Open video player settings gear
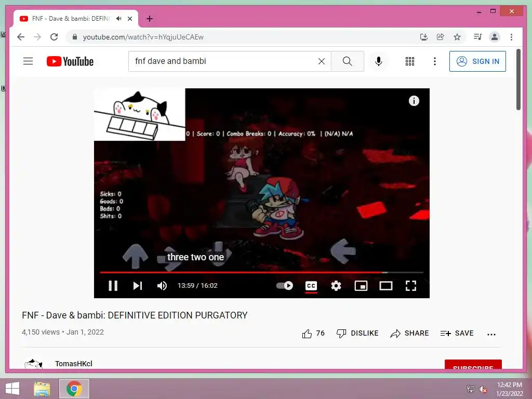Image resolution: width=532 pixels, height=399 pixels. point(336,286)
